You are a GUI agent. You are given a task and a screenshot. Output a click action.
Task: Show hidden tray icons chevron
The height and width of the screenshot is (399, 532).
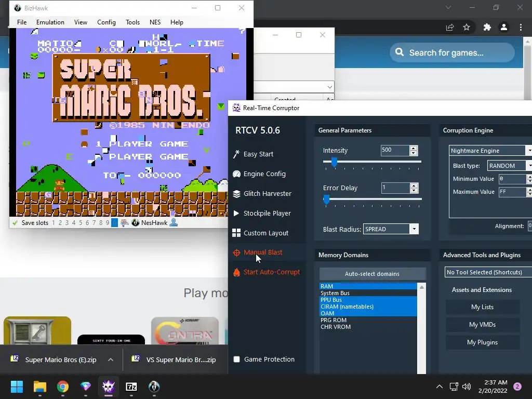440,387
